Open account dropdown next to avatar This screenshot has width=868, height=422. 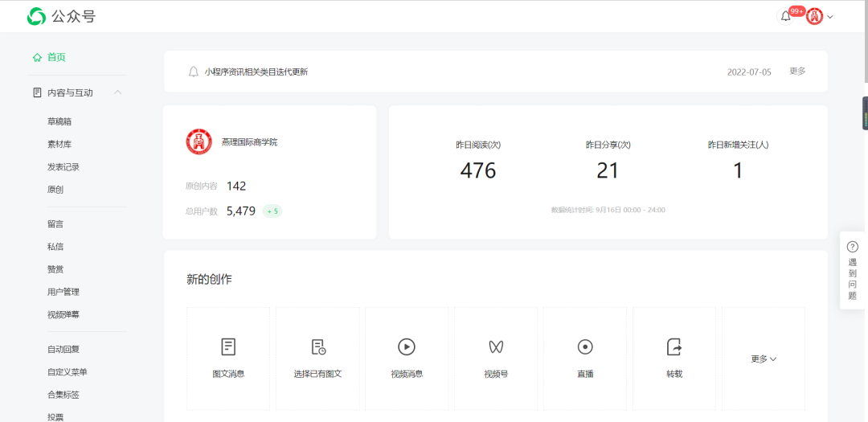[x=830, y=17]
